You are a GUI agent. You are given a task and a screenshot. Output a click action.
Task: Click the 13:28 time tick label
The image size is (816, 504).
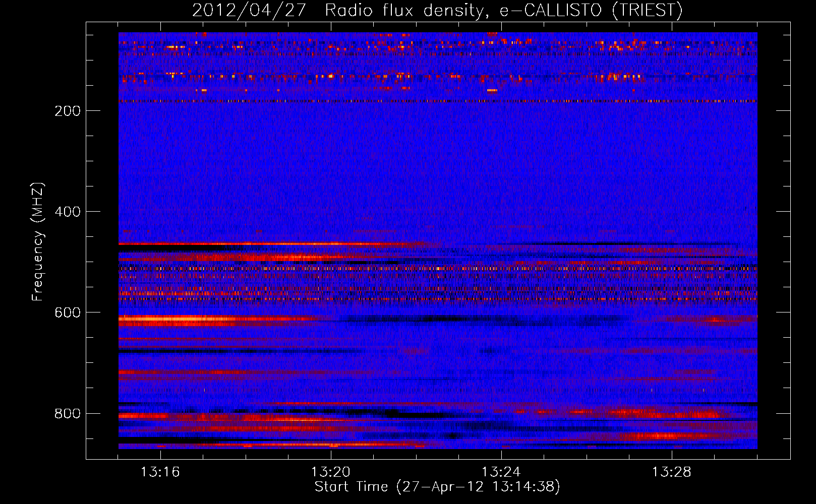tap(672, 472)
